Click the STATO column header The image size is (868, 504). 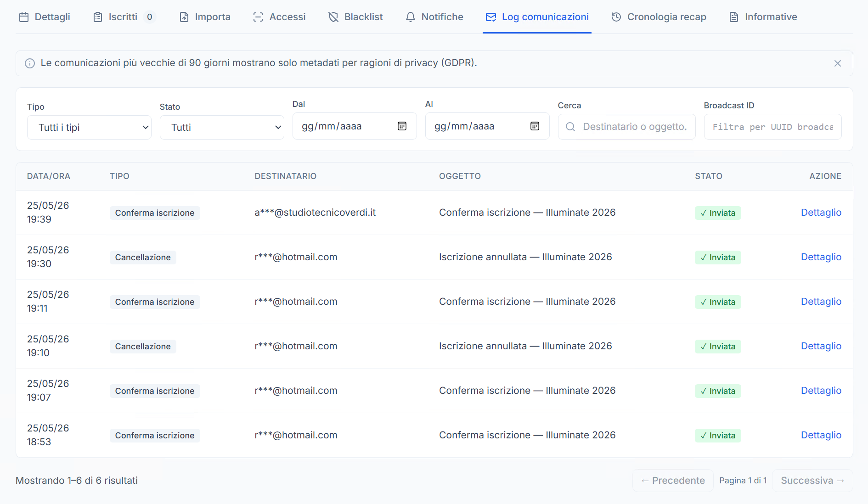709,176
